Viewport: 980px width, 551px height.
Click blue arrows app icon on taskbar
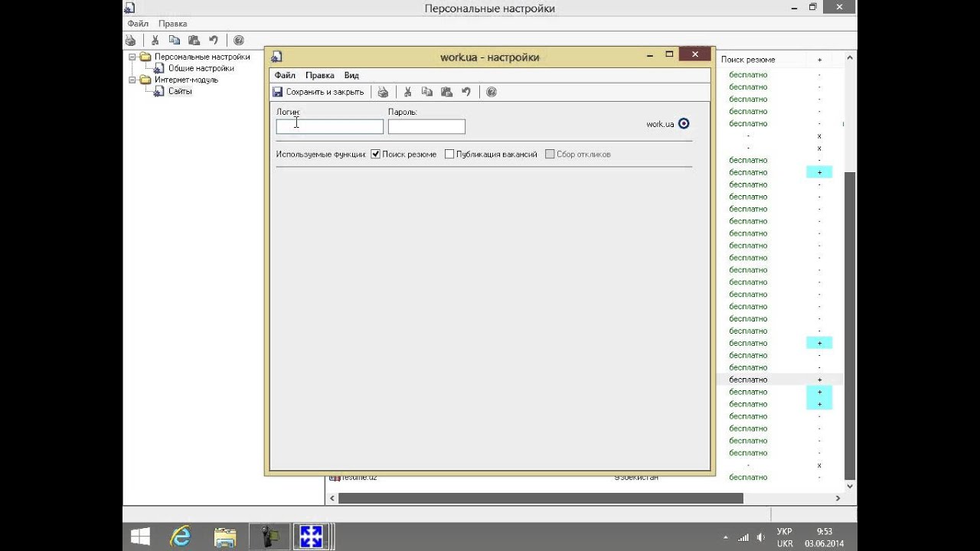(312, 536)
